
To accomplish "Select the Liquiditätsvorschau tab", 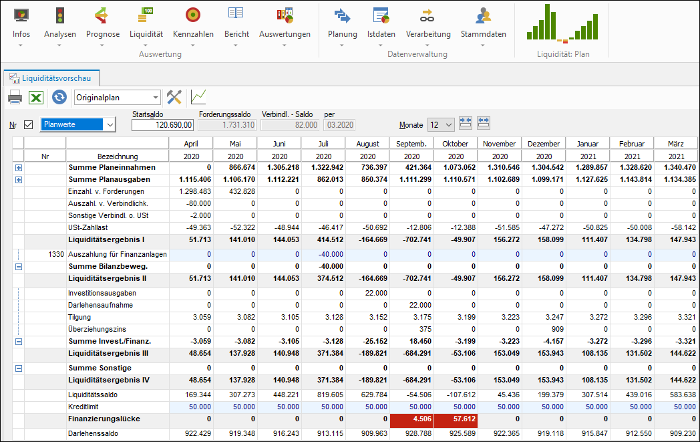I will point(51,78).
